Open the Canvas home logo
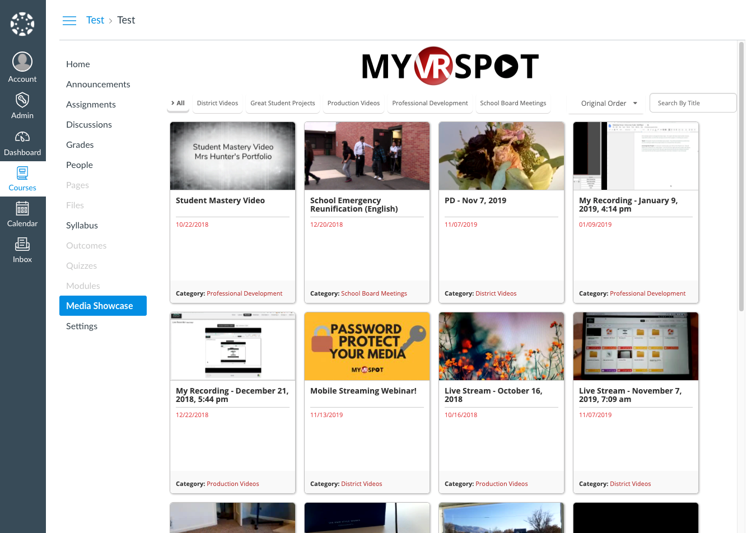 click(x=22, y=24)
